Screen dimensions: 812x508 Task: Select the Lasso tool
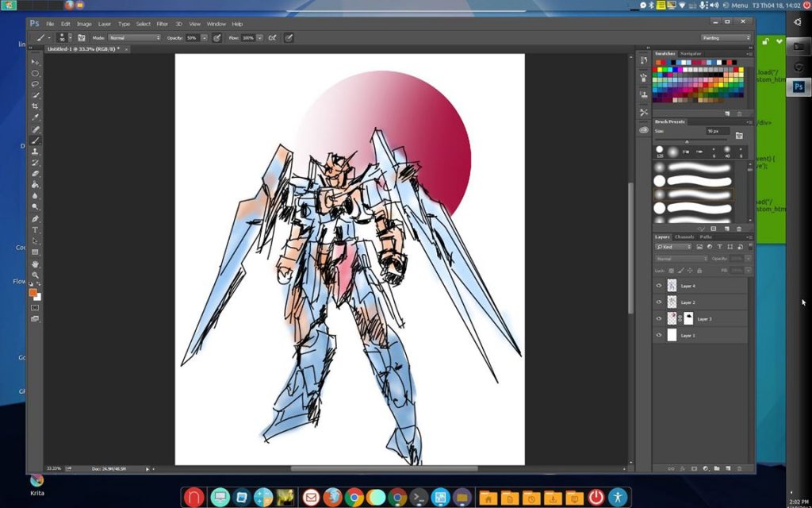pyautogui.click(x=35, y=84)
